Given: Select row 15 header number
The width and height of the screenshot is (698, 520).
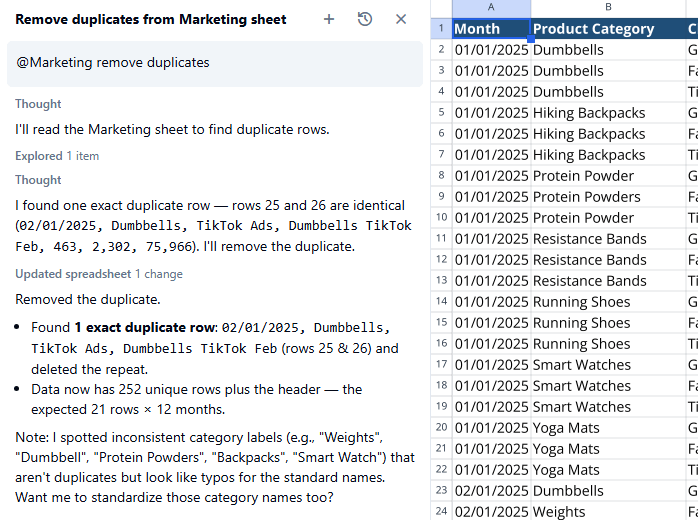Looking at the screenshot, I should click(441, 322).
